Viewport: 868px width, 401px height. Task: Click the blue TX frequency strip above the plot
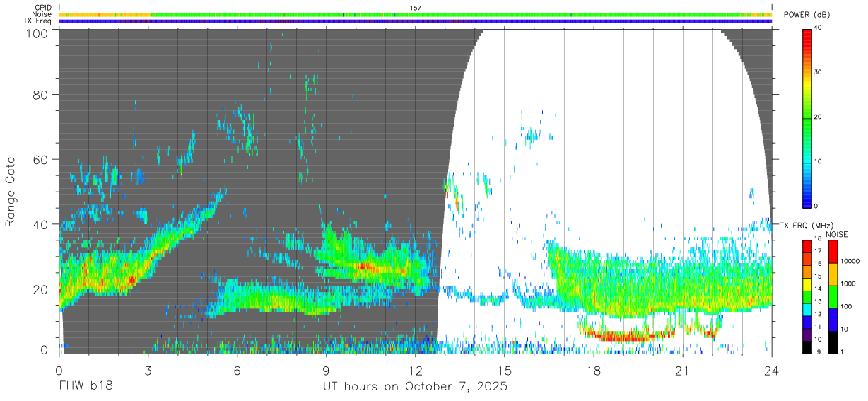(416, 21)
